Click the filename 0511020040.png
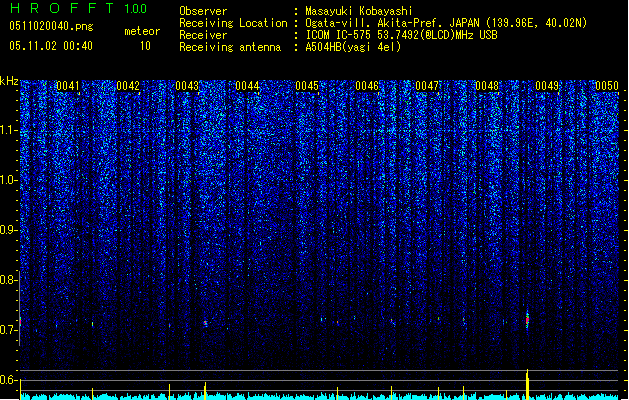 coord(51,26)
